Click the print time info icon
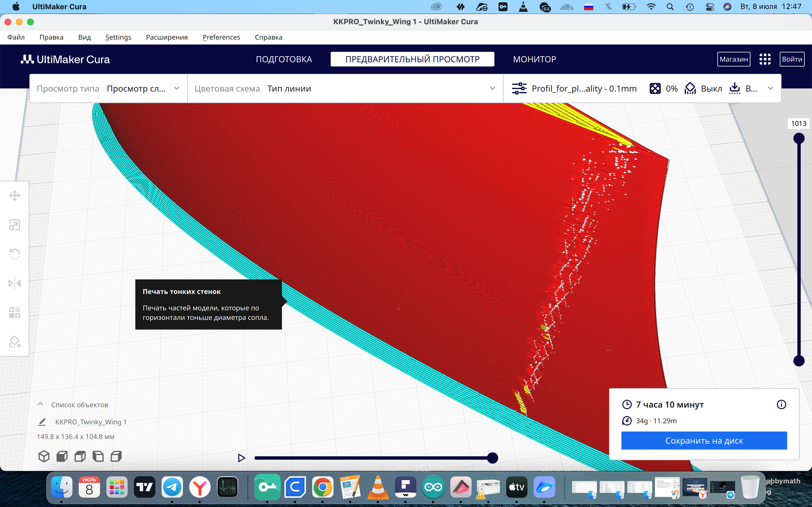 tap(781, 404)
